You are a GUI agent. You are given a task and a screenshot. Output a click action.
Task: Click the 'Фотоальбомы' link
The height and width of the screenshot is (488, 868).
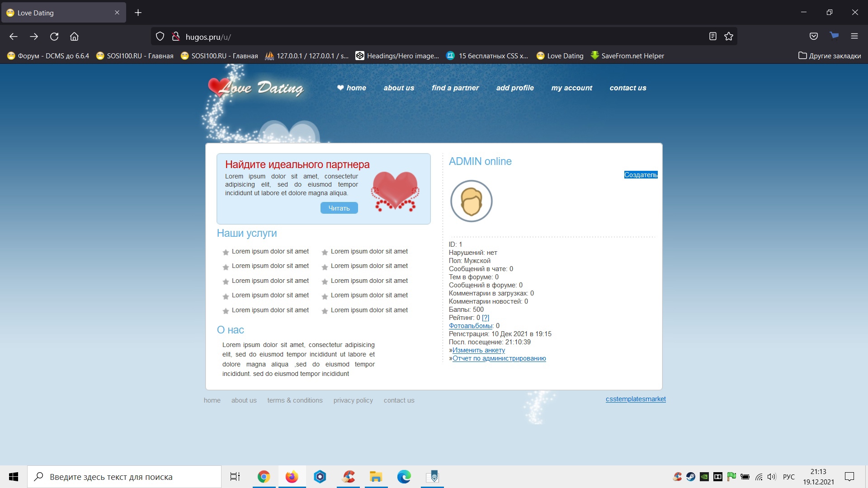[x=470, y=326]
